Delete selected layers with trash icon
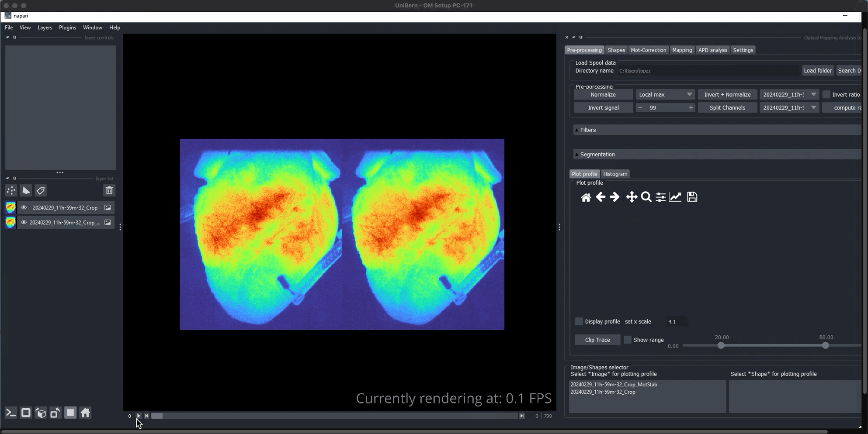The width and height of the screenshot is (868, 434). (109, 190)
